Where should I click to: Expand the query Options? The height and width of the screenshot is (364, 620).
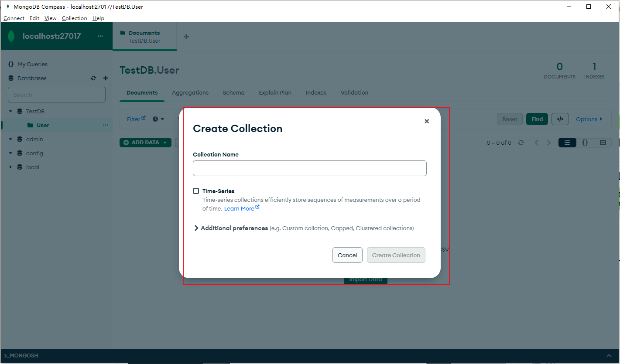pos(589,119)
